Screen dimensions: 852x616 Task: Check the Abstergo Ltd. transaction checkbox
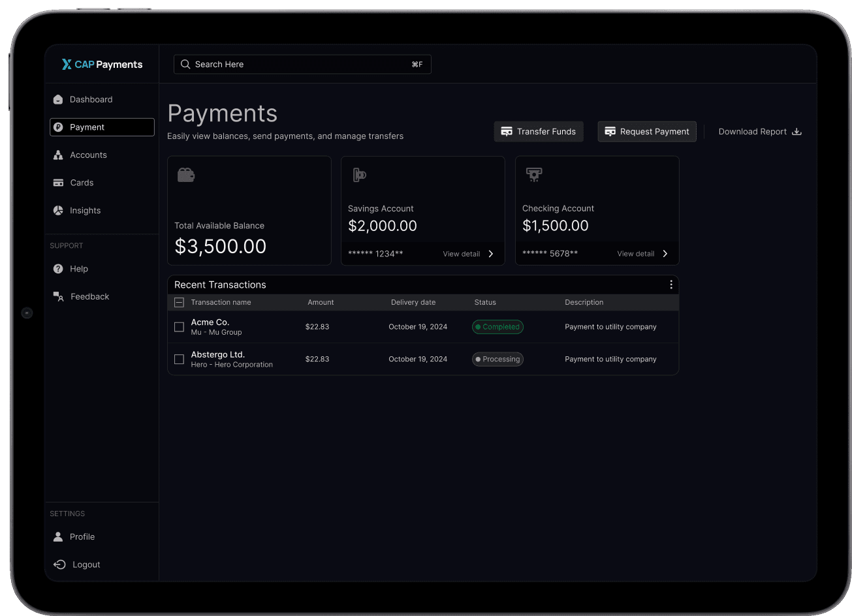coord(179,359)
